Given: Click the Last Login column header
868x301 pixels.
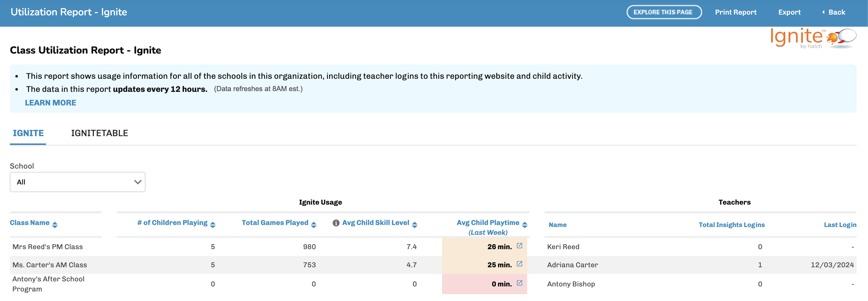Looking at the screenshot, I should click(840, 225).
